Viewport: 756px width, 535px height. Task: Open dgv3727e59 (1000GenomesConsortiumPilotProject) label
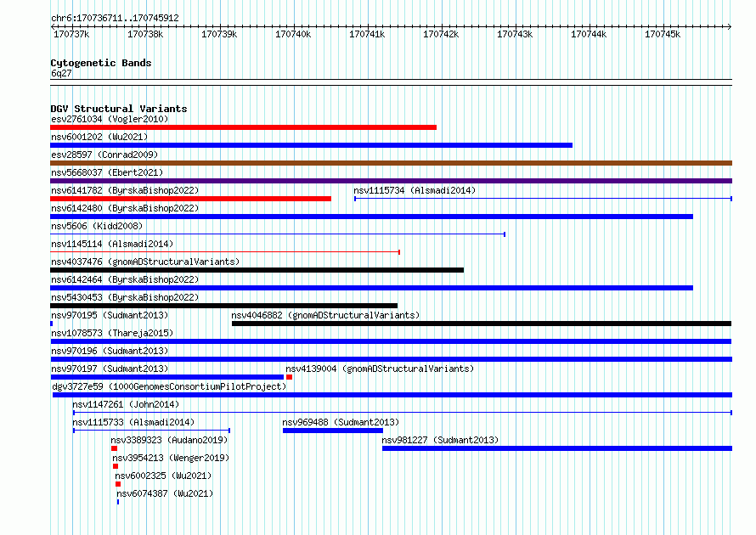coord(169,386)
